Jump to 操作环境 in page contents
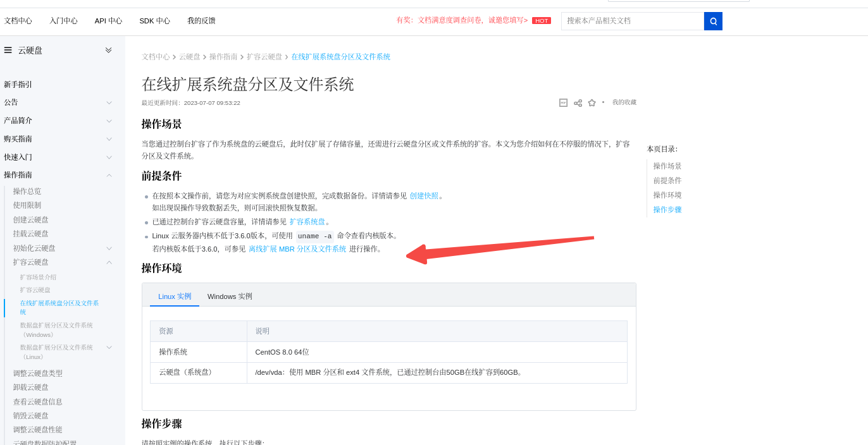 [667, 195]
